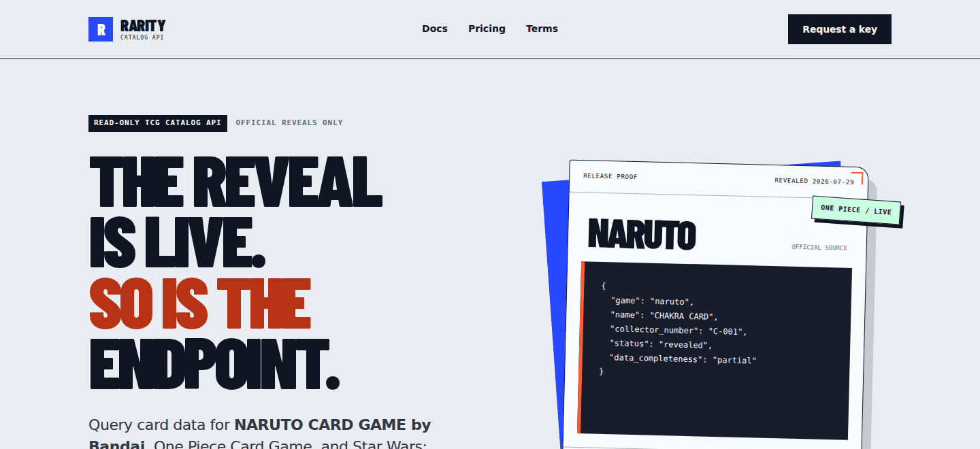Click the THE REVEAL headline line
Viewport: 980px width, 449px height.
pyautogui.click(x=236, y=182)
